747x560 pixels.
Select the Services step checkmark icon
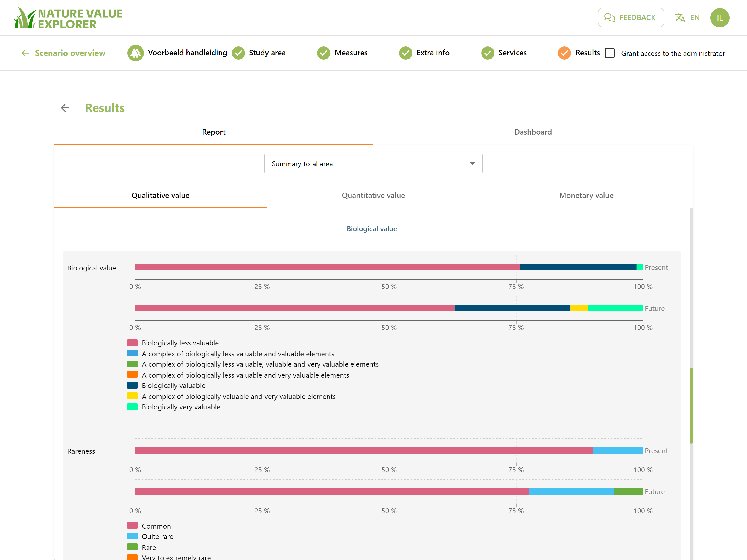pyautogui.click(x=488, y=53)
